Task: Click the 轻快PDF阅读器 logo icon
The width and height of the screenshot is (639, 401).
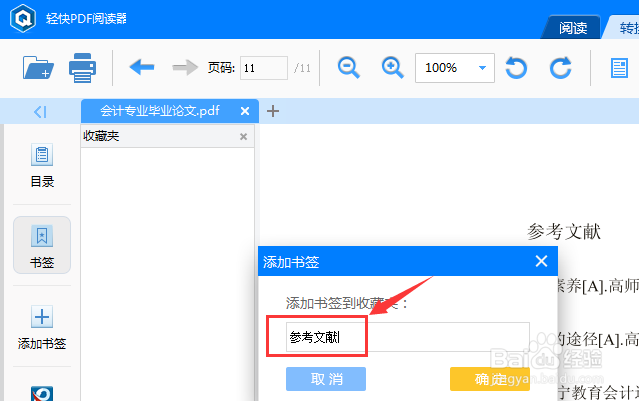Action: click(23, 18)
